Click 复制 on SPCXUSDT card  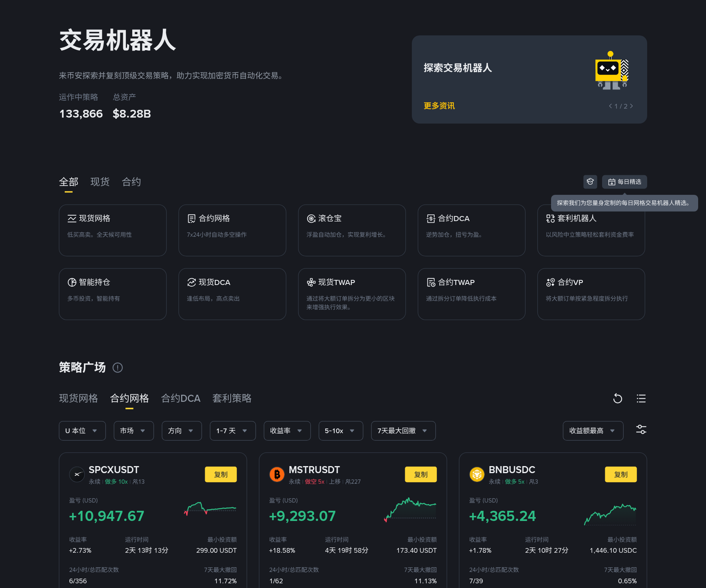tap(221, 474)
